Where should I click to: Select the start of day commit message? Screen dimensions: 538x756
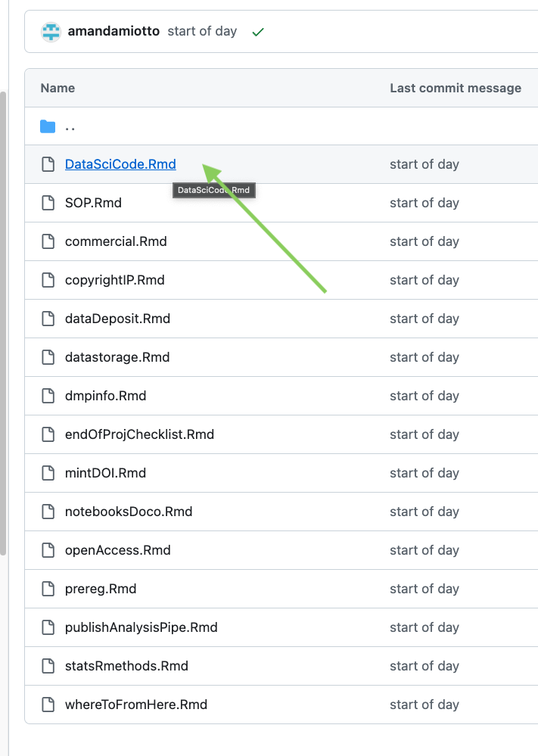click(x=202, y=31)
